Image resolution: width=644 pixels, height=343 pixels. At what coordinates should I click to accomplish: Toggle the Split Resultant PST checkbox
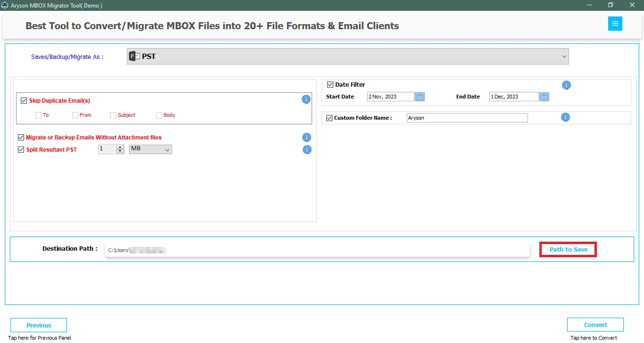coord(21,150)
